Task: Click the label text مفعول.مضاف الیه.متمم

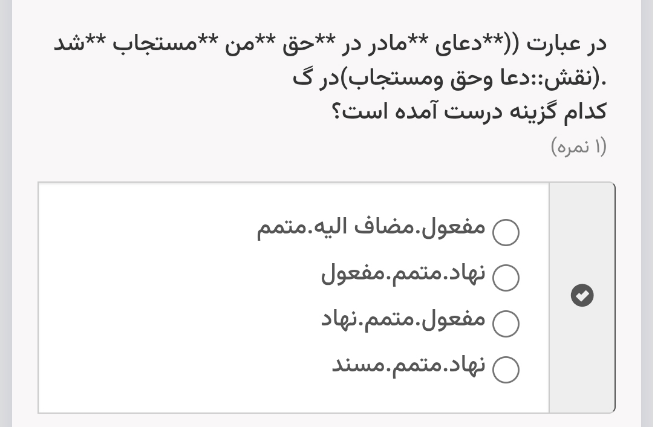Action: [371, 228]
